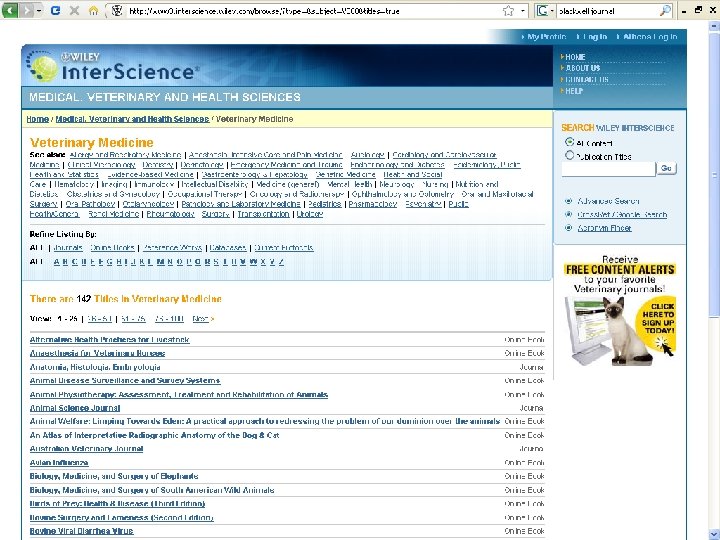Image resolution: width=720 pixels, height=540 pixels.
Task: Open Australian Veterinary Journal
Action: tap(86, 449)
